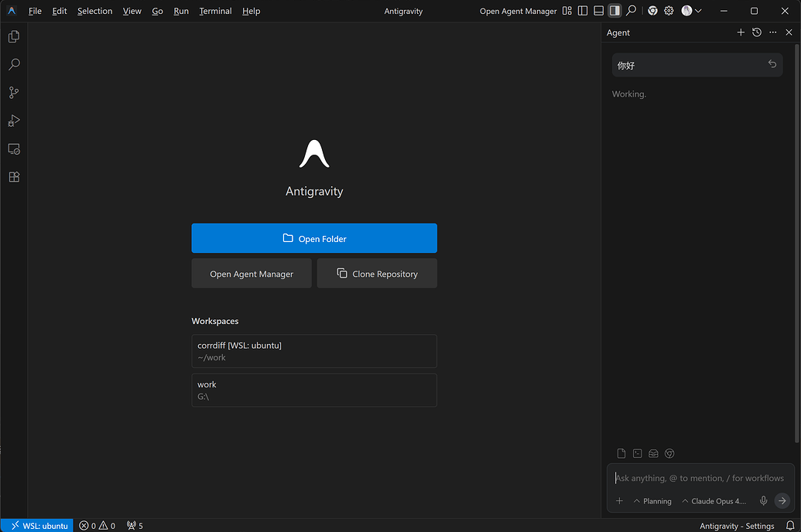The height and width of the screenshot is (532, 801).
Task: Click the Antigravity logo in title bar
Action: tap(12, 11)
